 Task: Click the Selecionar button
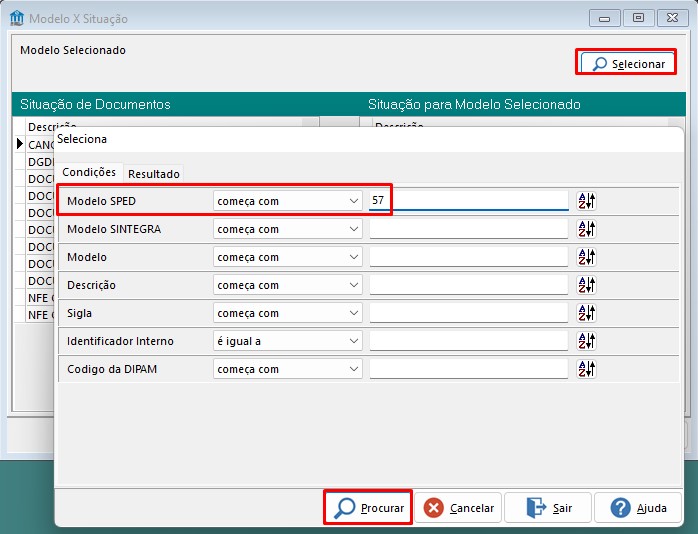626,62
